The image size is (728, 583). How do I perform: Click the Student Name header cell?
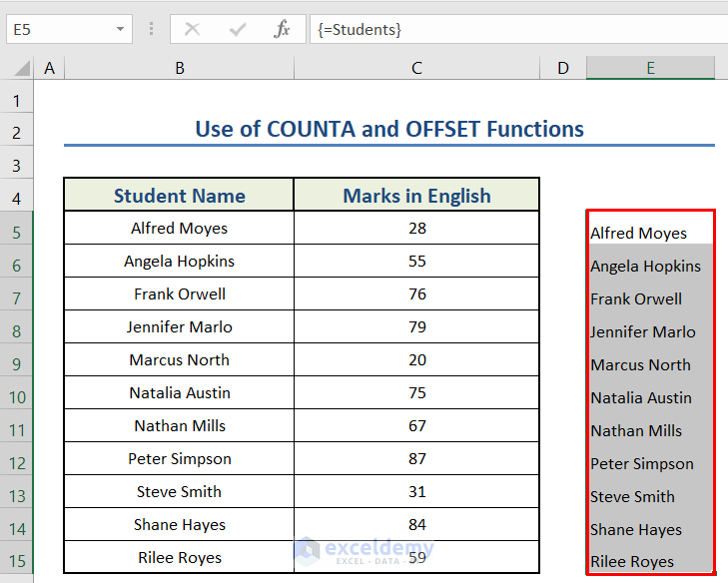click(179, 196)
